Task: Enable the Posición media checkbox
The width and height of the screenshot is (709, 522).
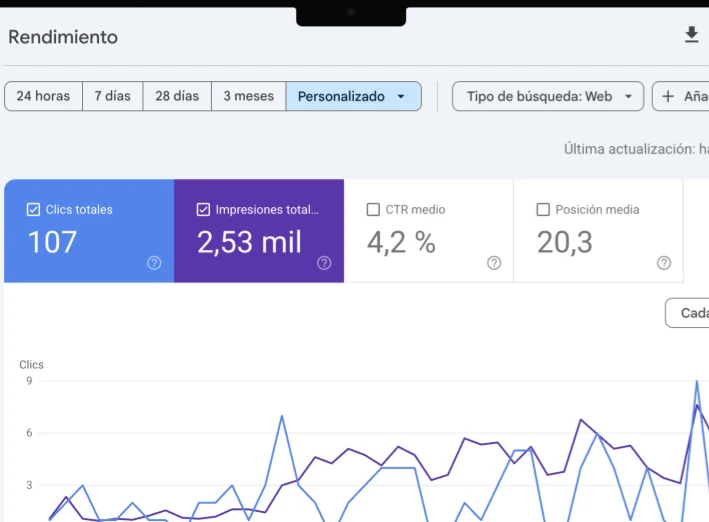Action: [x=543, y=209]
